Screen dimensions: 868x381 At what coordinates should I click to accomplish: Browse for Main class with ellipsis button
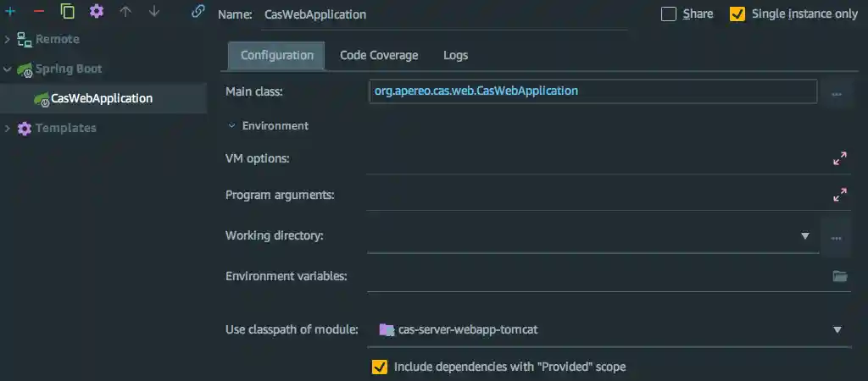coord(837,95)
